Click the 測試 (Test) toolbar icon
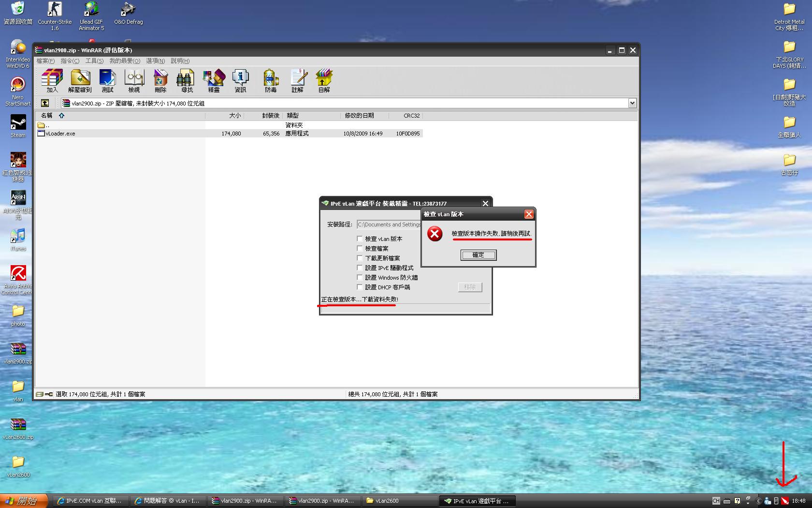Image resolution: width=812 pixels, height=508 pixels. (x=107, y=80)
